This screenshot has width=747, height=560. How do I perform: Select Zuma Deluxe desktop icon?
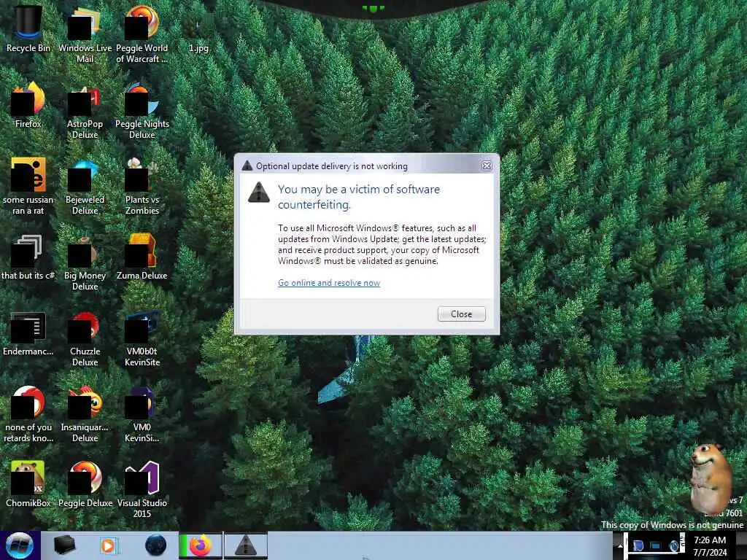pyautogui.click(x=142, y=257)
